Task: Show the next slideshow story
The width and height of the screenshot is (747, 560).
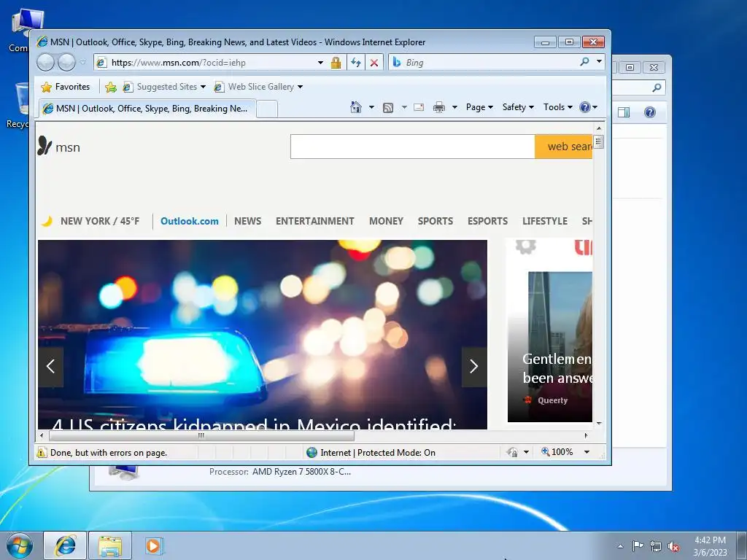Action: click(x=474, y=367)
